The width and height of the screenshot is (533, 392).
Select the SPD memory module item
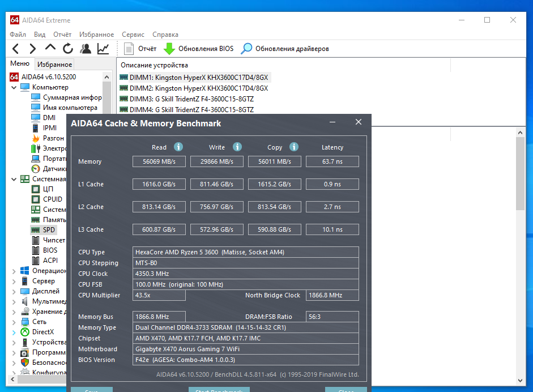coord(44,230)
